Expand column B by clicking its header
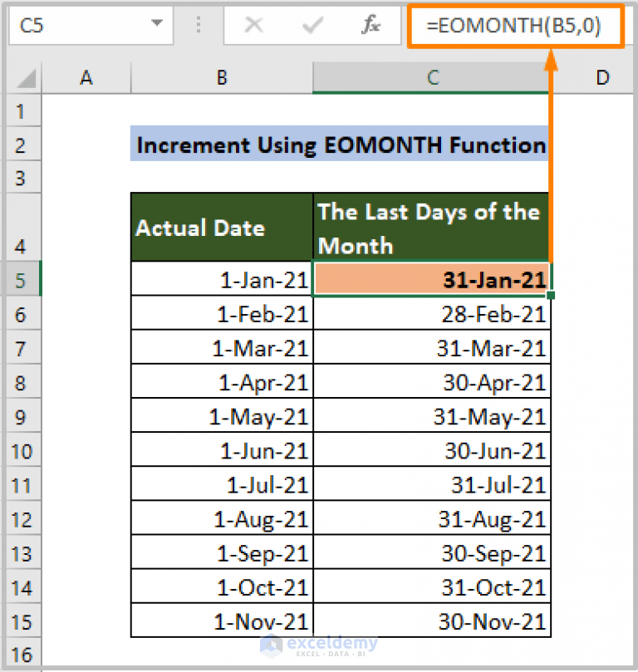Screen dimensions: 638x672 point(221,77)
